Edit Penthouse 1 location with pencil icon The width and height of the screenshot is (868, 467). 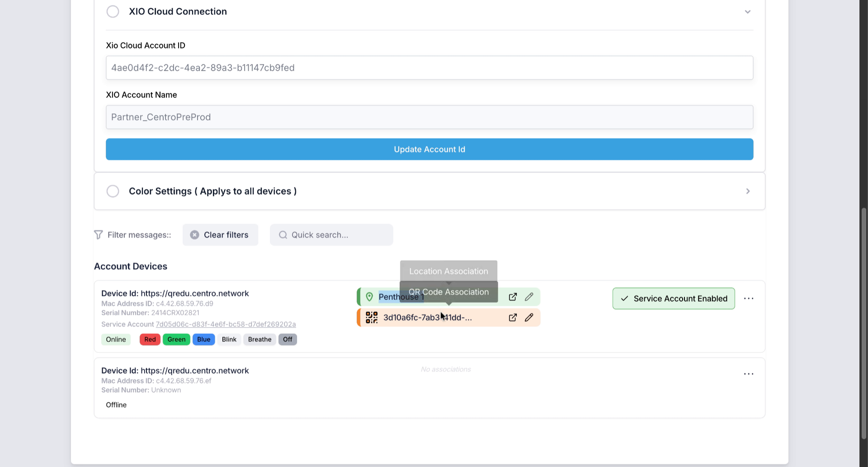click(x=529, y=297)
